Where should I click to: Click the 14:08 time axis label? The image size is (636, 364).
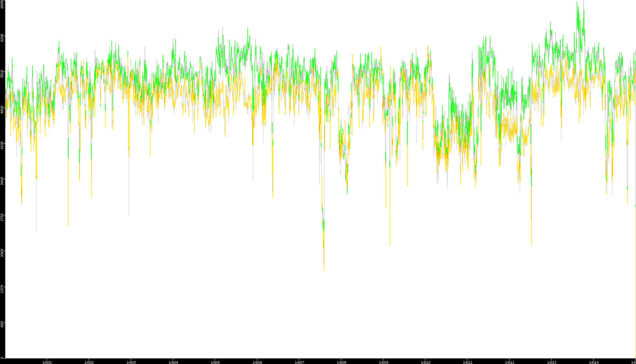pos(341,362)
